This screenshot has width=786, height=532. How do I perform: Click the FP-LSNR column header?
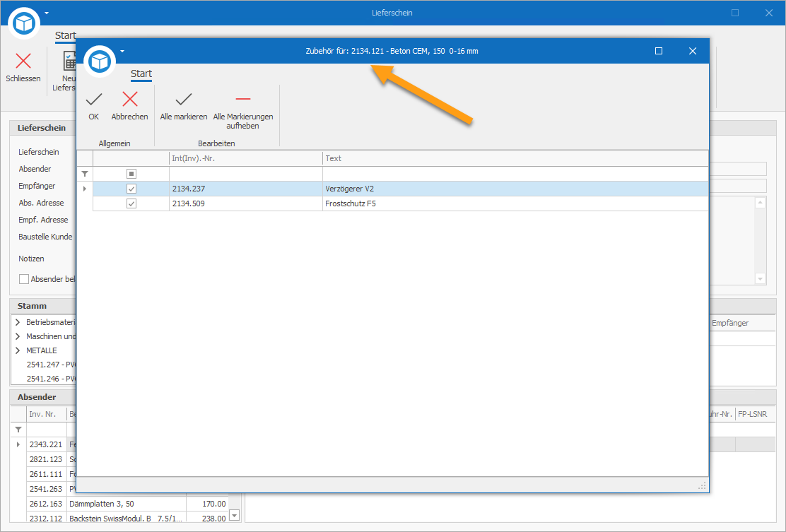coord(756,414)
